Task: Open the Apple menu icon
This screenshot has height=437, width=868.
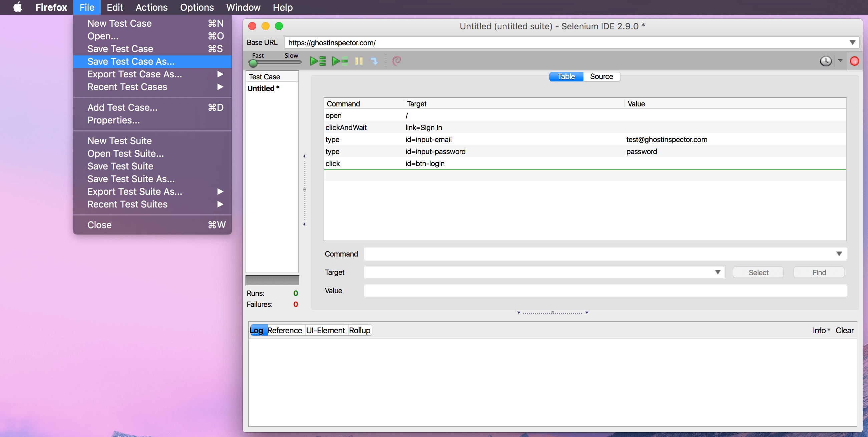Action: coord(18,7)
